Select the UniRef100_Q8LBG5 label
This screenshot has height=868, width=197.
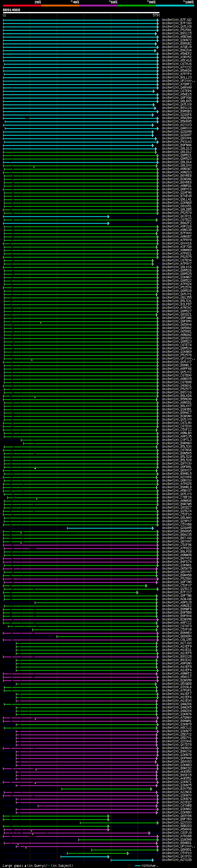click(x=177, y=101)
